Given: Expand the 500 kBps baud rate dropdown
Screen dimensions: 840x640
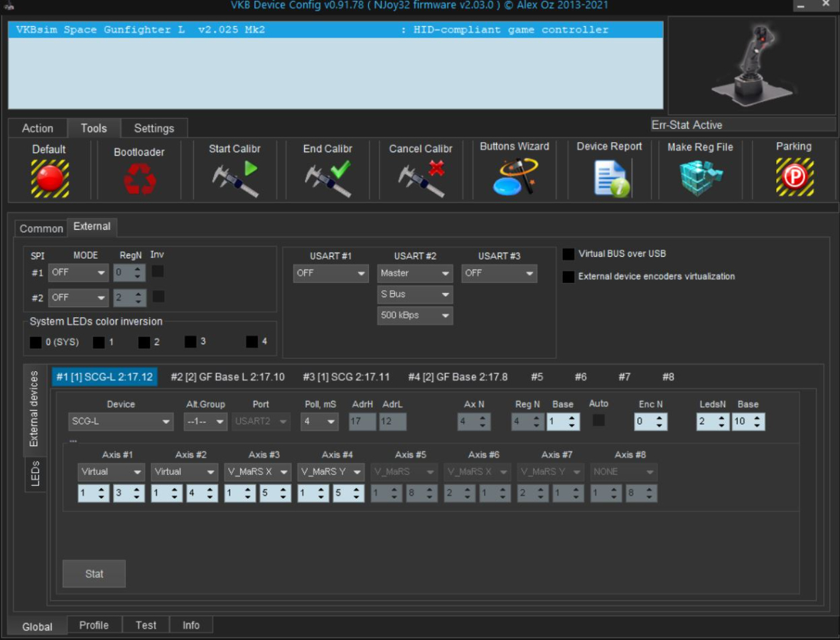Looking at the screenshot, I should click(x=415, y=316).
